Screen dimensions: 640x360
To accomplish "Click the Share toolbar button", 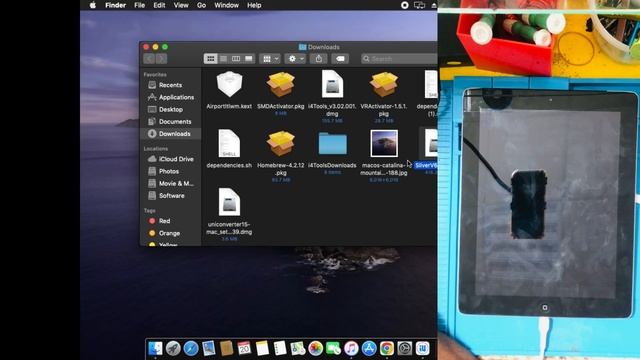I will (x=318, y=59).
